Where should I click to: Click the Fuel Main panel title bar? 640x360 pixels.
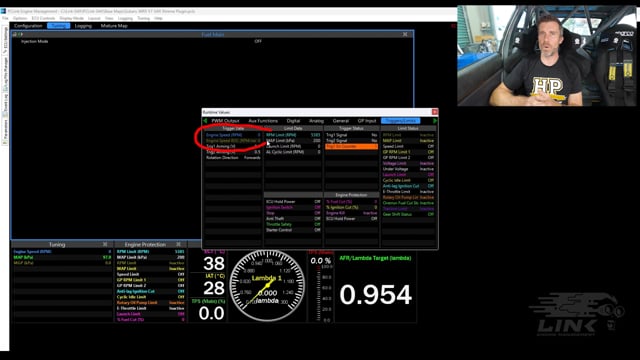coord(212,35)
